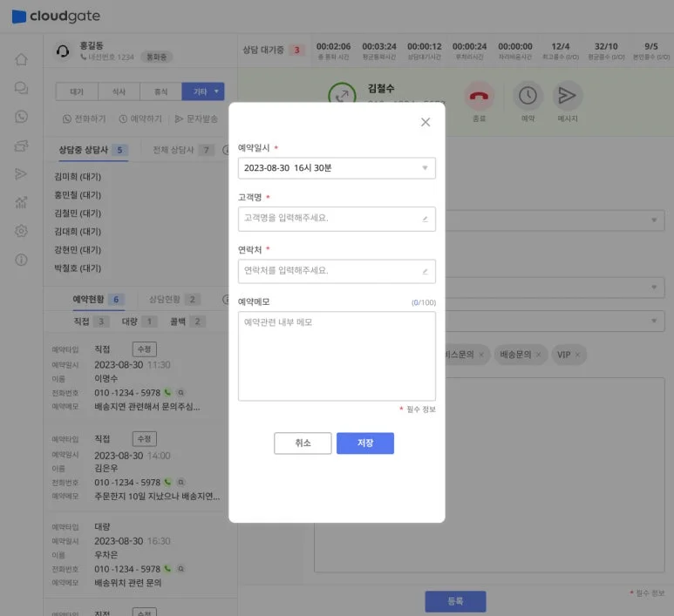Open the settings gear icon in sidebar
Screen dimensions: 674x616
pyautogui.click(x=21, y=231)
